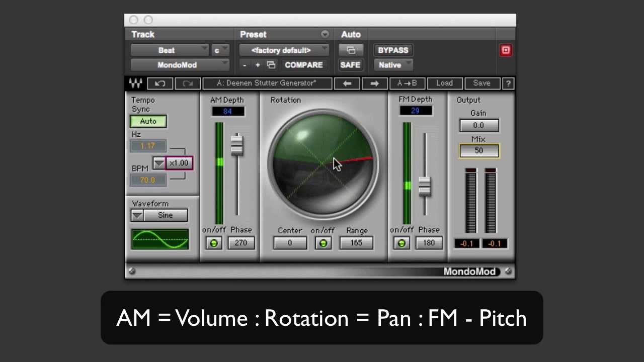Open the Waveform type arrow dropdown
This screenshot has width=644, height=362.
137,215
